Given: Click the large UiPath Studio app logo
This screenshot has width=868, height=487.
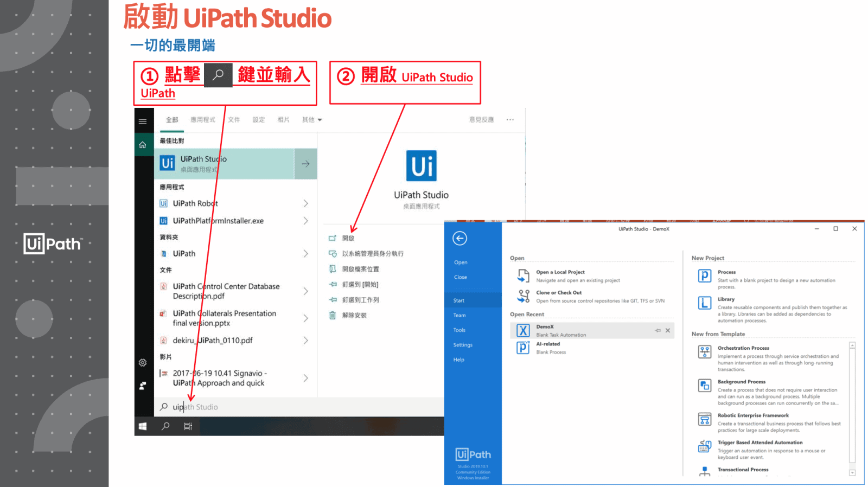Looking at the screenshot, I should point(422,166).
